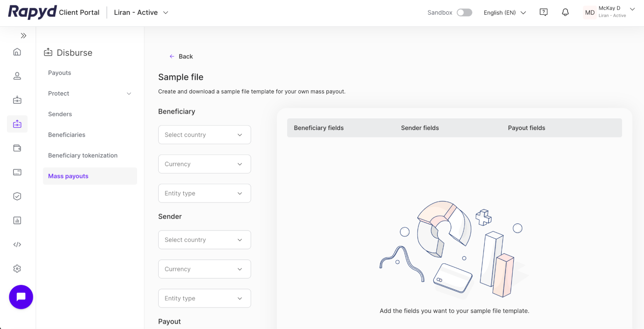Select the Customers person icon in sidebar
644x329 pixels.
point(17,76)
